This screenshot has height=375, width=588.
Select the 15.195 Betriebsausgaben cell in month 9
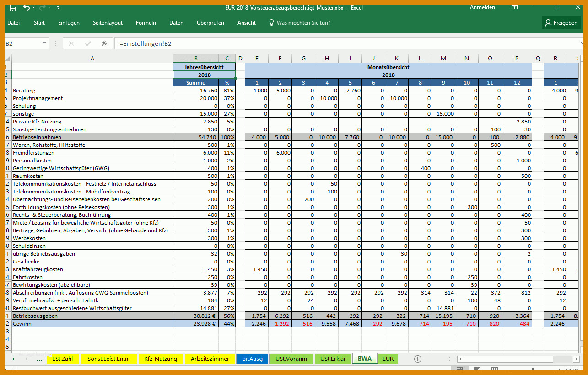[443, 316]
